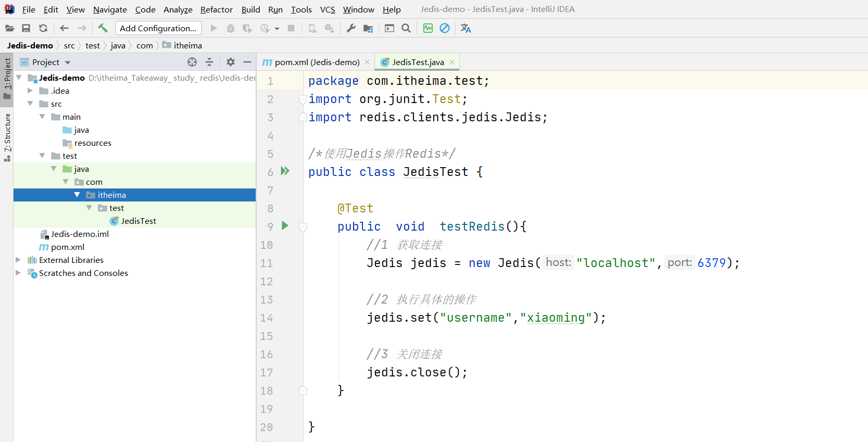Click itheima breadcrumb in navigation bar
The image size is (868, 442).
click(x=182, y=45)
